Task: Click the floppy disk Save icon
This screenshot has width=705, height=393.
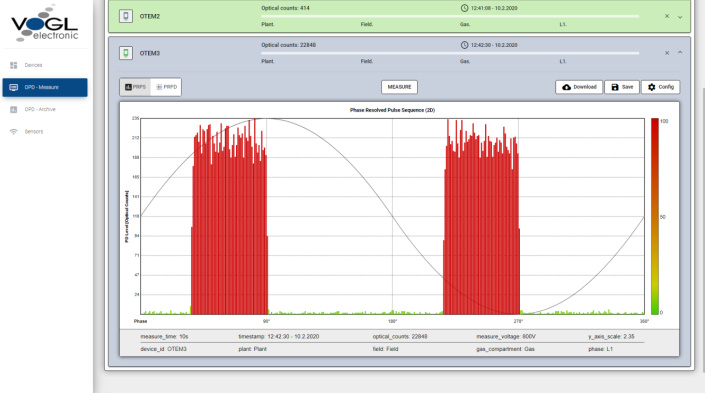Action: [x=615, y=87]
